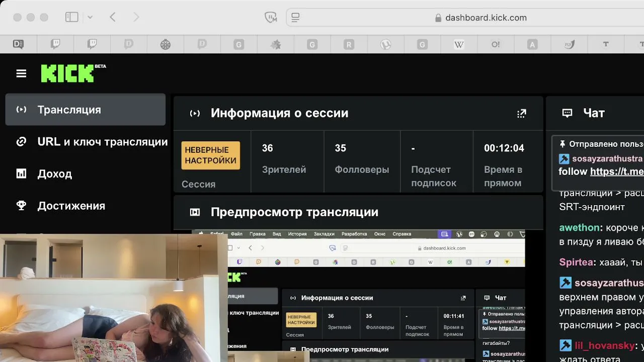Click the stream preview video
This screenshot has width=644, height=362.
tap(358, 296)
